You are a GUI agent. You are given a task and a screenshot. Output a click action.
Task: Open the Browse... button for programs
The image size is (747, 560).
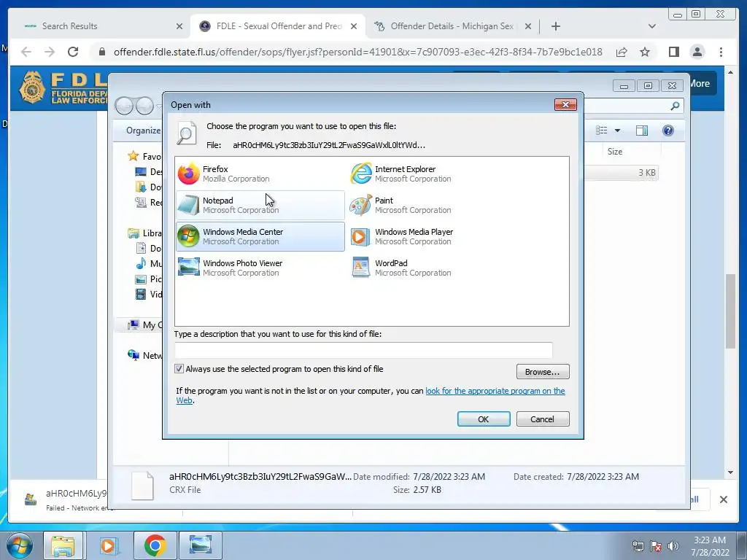(x=543, y=372)
